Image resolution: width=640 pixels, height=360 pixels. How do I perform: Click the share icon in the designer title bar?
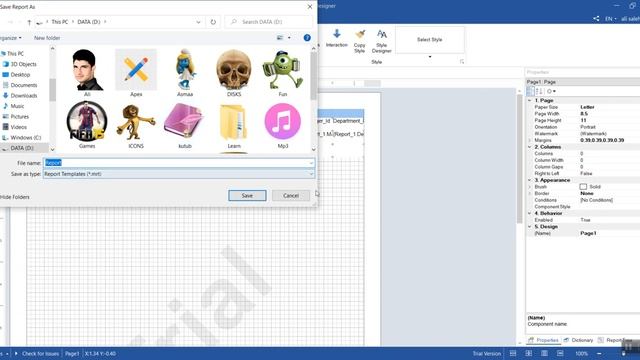pyautogui.click(x=596, y=19)
